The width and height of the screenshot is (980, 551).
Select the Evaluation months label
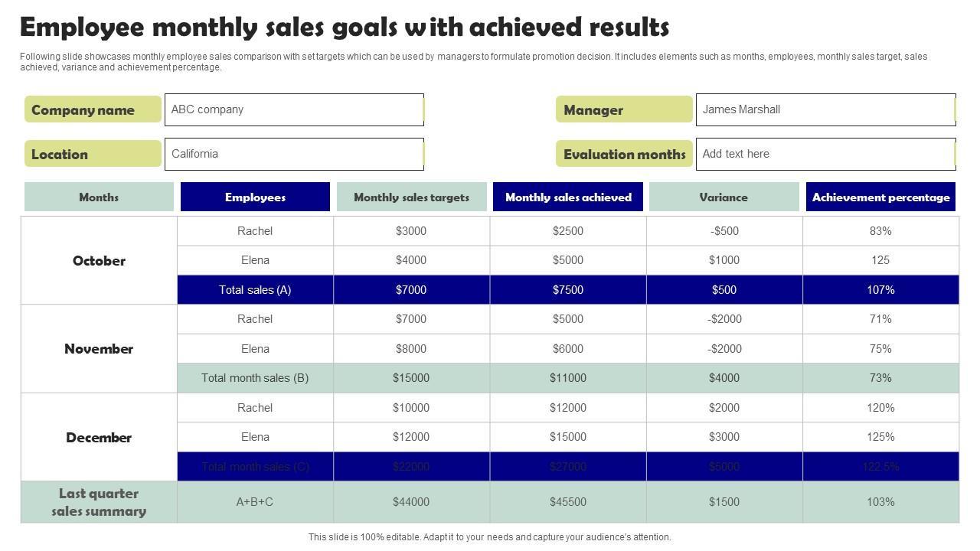(x=624, y=154)
